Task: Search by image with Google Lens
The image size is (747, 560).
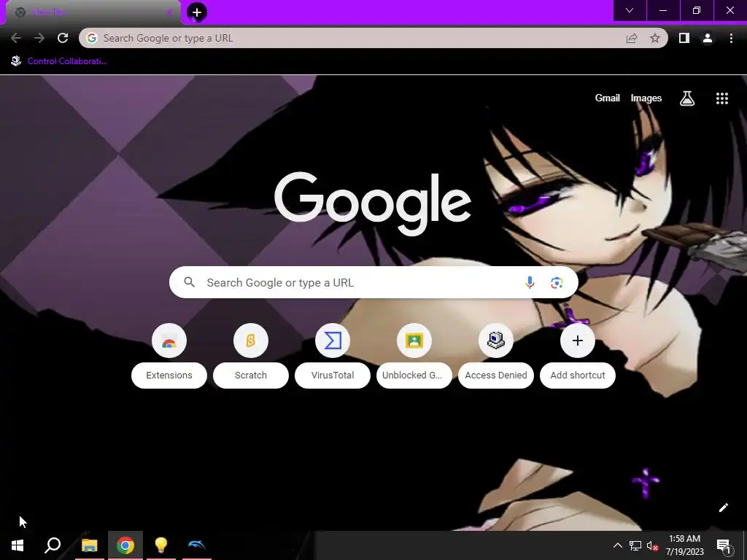Action: (x=557, y=282)
